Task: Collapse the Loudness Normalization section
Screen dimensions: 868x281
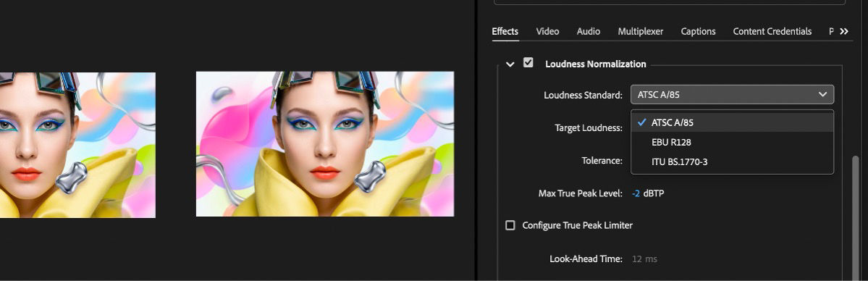Action: click(510, 64)
